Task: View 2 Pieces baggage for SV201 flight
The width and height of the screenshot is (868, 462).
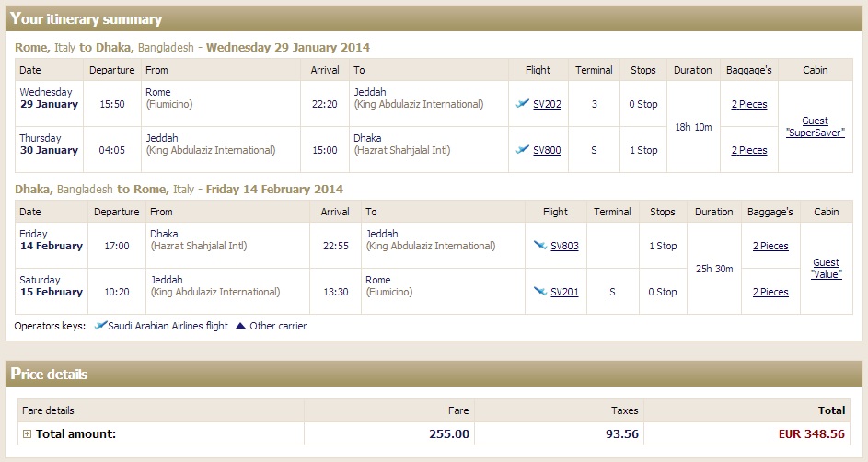Action: point(770,292)
